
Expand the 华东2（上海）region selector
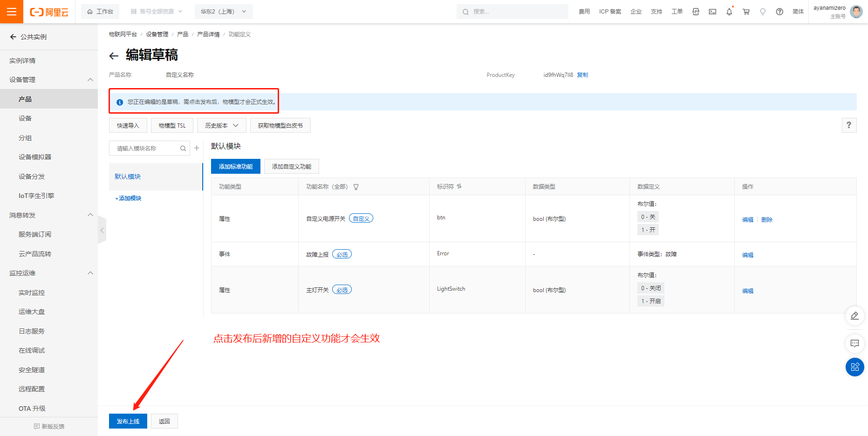tap(224, 12)
